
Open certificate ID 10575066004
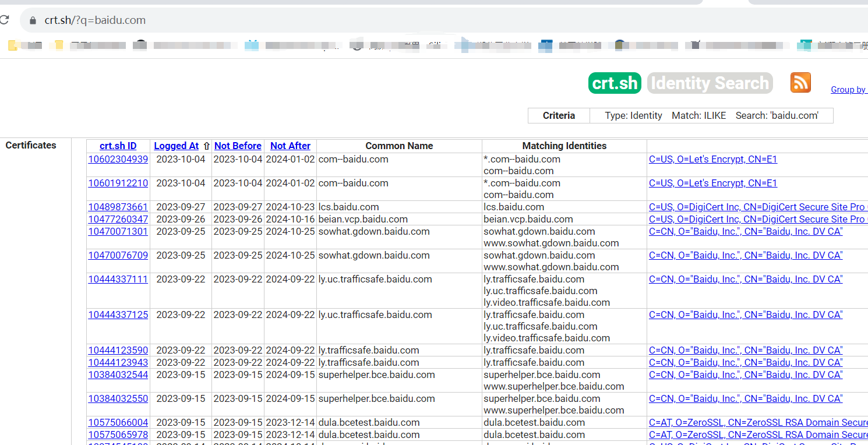click(118, 422)
